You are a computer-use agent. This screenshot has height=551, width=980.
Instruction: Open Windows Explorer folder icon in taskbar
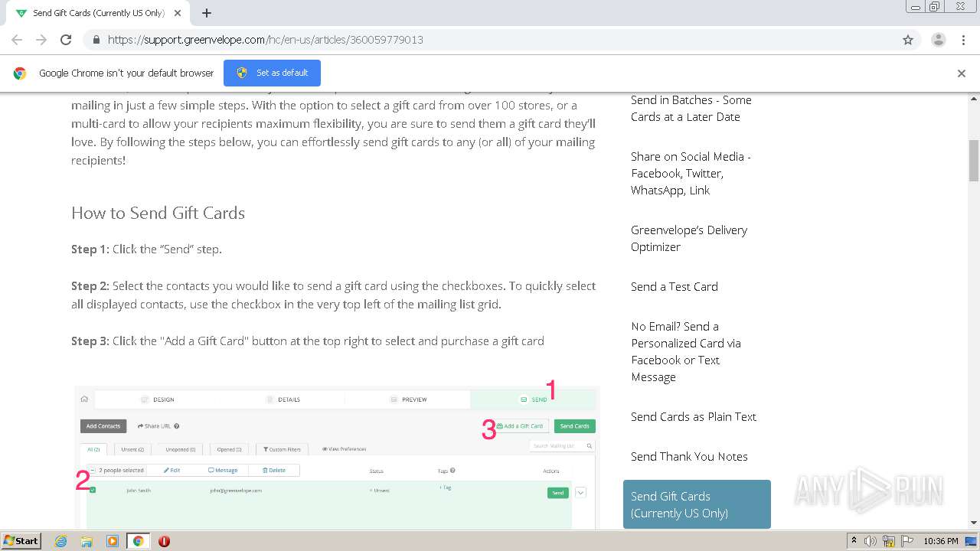(87, 541)
